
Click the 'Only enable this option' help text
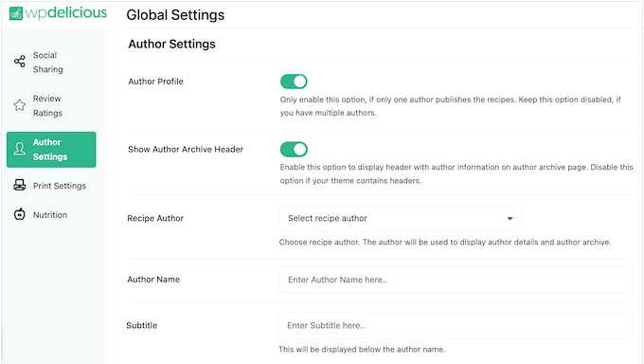pos(451,106)
